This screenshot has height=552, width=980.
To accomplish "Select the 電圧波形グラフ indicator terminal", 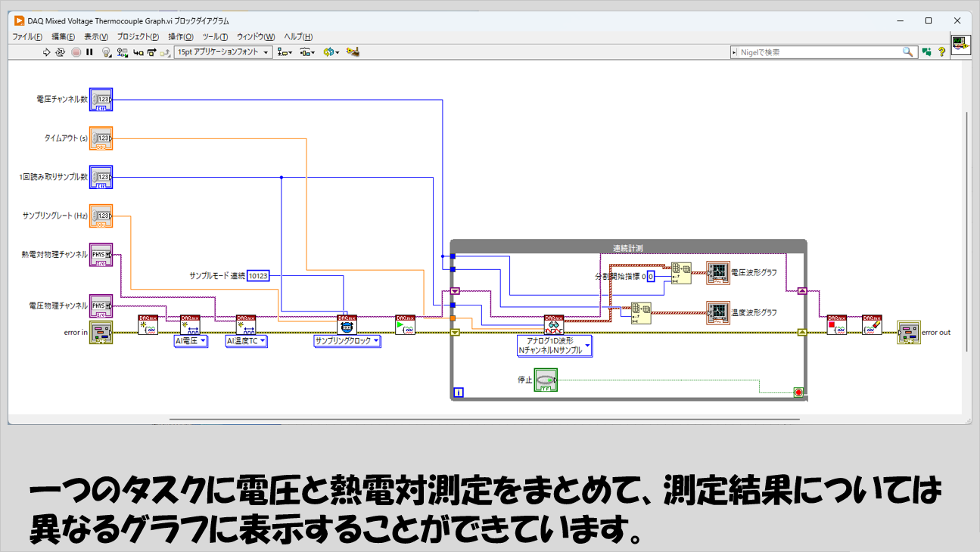I will [x=717, y=273].
